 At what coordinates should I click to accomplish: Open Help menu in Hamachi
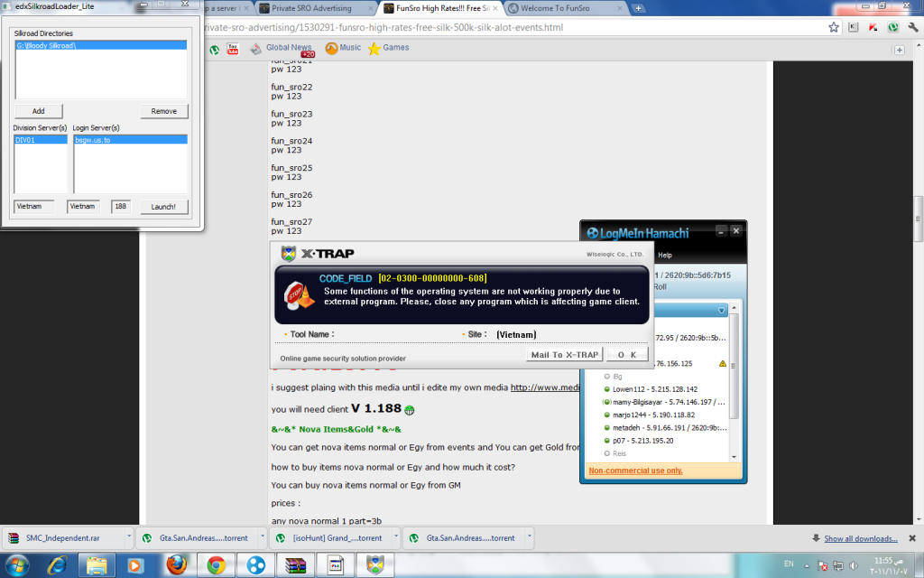pos(665,255)
